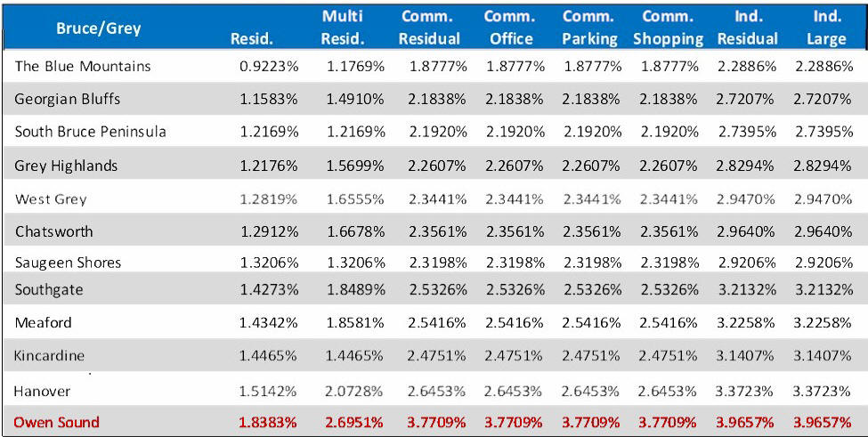Select Meaford's 1.8581% Multi Resid. value
Viewport: 868px width, 437px height.
click(355, 322)
